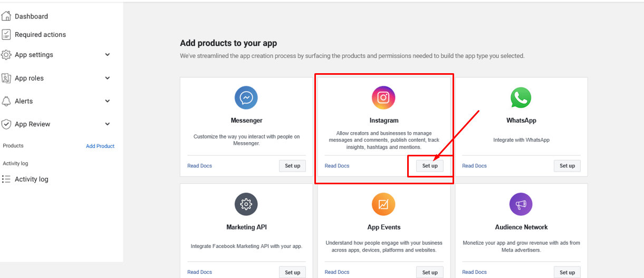Viewport: 644px width, 278px height.
Task: Click the Add Product link
Action: click(100, 146)
